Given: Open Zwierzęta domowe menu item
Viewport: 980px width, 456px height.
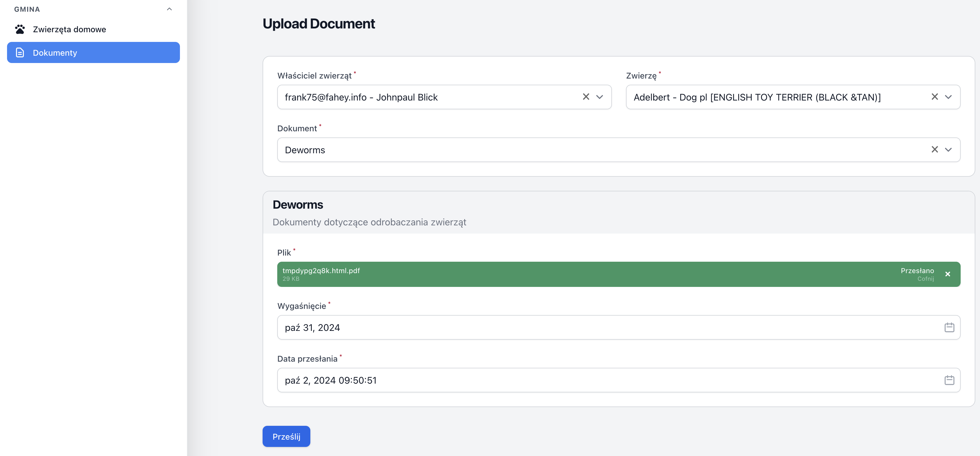Looking at the screenshot, I should click(x=93, y=29).
